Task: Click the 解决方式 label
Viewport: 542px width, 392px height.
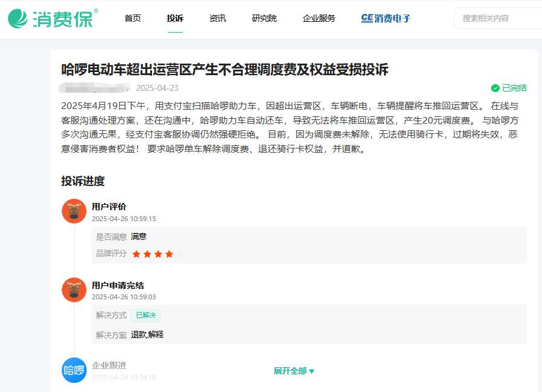Action: click(x=111, y=315)
